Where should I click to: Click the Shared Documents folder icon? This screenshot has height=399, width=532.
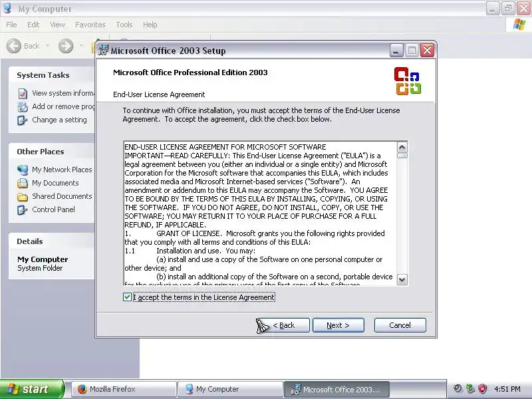(x=23, y=196)
